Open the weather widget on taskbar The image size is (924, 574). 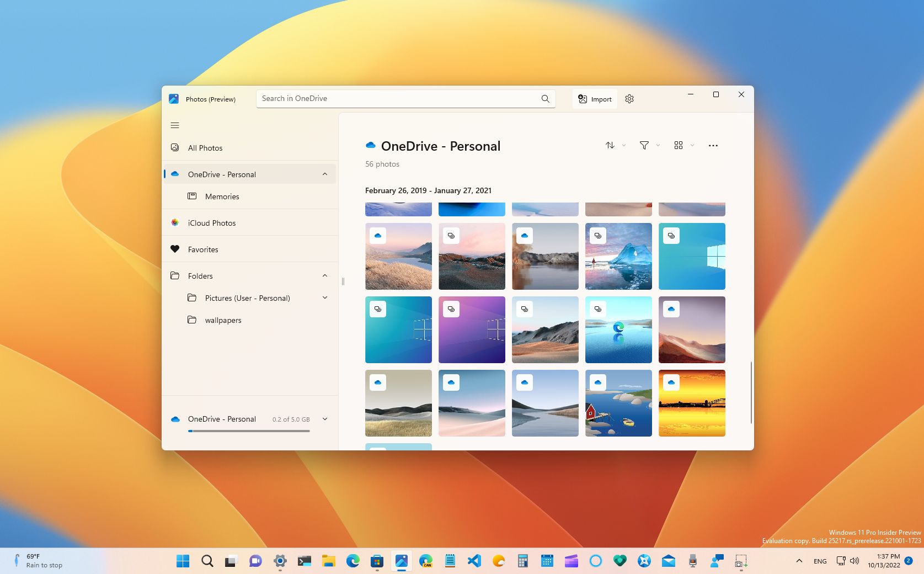(x=39, y=561)
